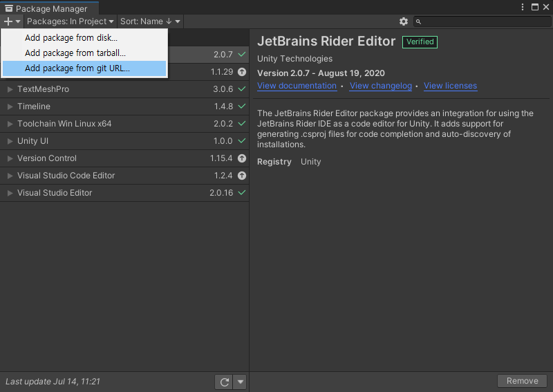Screen dimensions: 553x392
Task: Click the Last update Jul 14 status text
Action: click(x=53, y=382)
